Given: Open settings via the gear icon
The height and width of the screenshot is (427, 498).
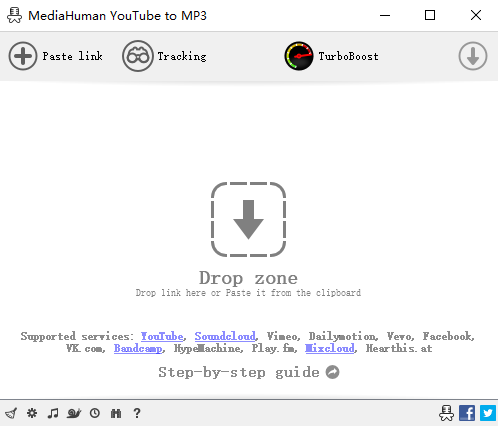Looking at the screenshot, I should click(x=32, y=413).
